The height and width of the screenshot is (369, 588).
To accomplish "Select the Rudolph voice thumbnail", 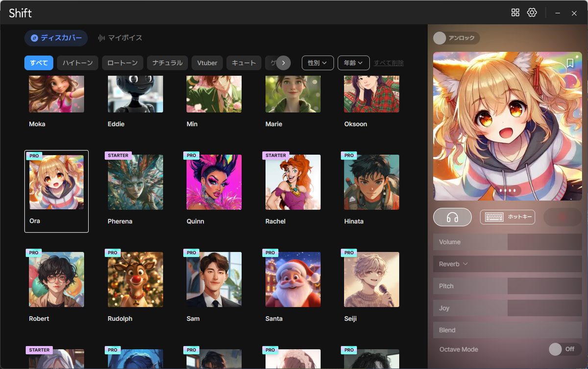I will [x=135, y=279].
